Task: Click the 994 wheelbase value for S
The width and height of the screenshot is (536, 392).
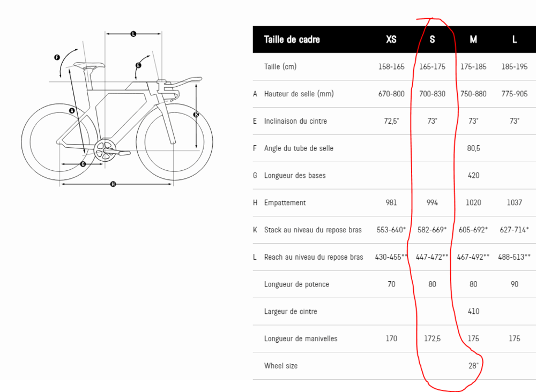Action: coord(433,202)
